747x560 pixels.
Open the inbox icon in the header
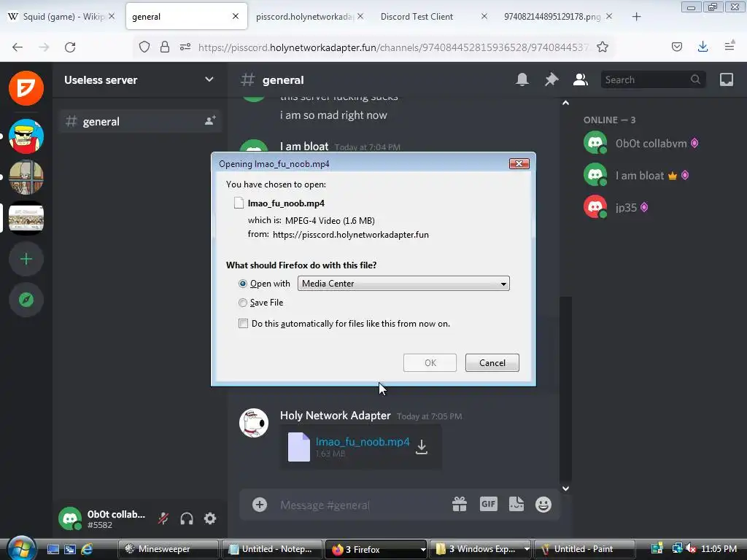(x=727, y=79)
